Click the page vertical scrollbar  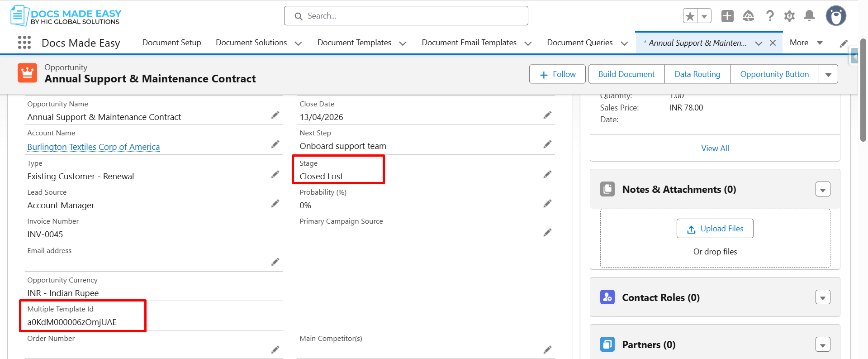point(863,91)
